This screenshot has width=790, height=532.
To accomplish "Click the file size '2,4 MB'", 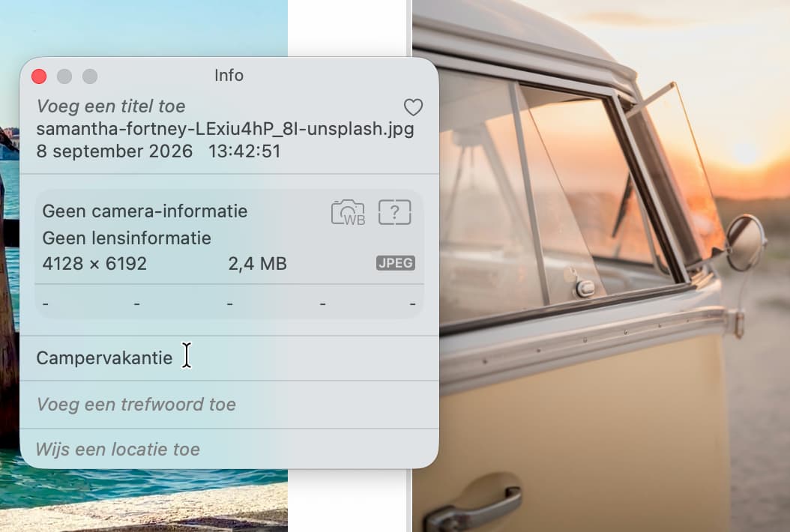I will point(257,264).
